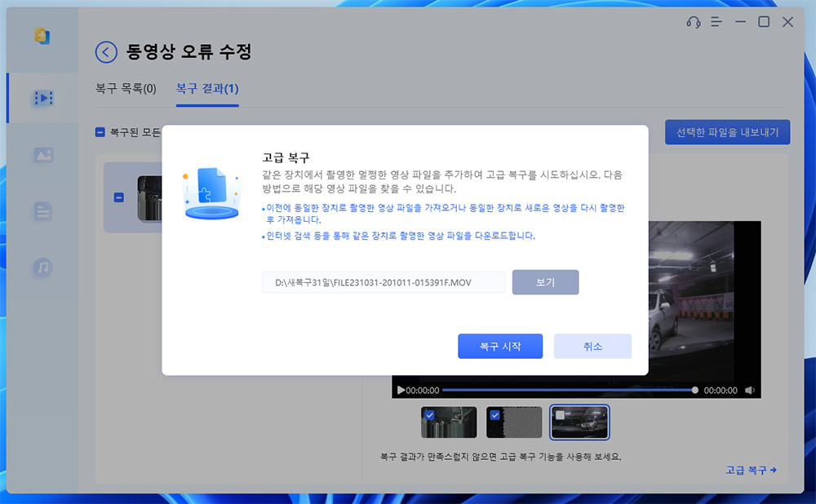
Task: Open the video repair sidebar icon
Action: [43, 98]
